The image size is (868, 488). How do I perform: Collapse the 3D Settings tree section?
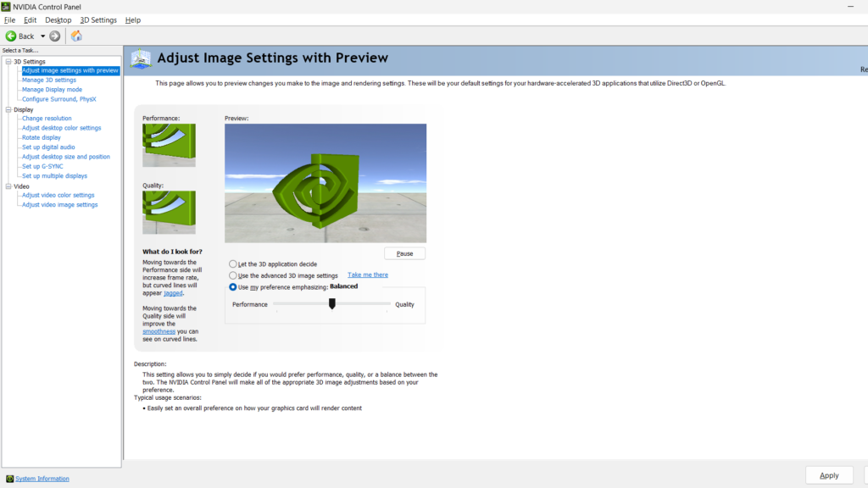8,61
